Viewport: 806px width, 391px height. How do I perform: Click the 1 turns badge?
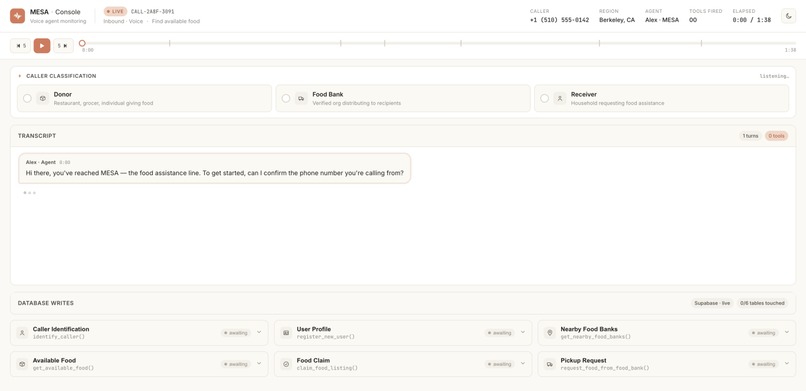[x=750, y=136]
